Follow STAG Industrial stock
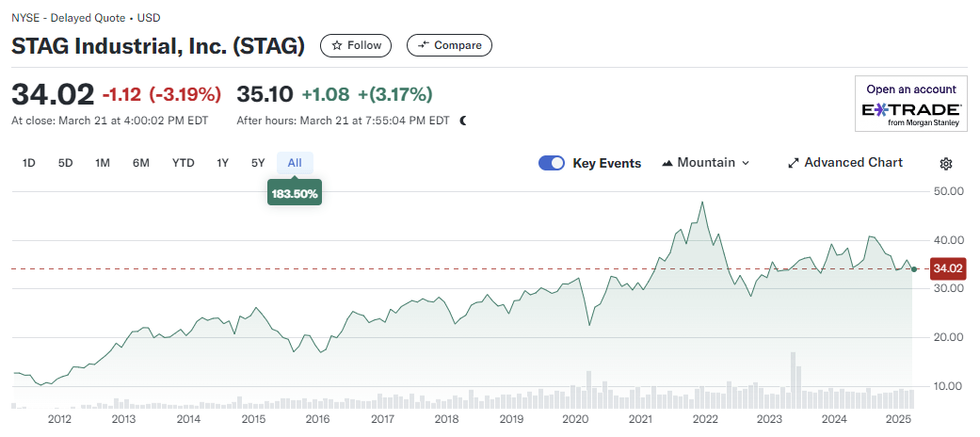Image resolution: width=980 pixels, height=437 pixels. click(x=356, y=45)
